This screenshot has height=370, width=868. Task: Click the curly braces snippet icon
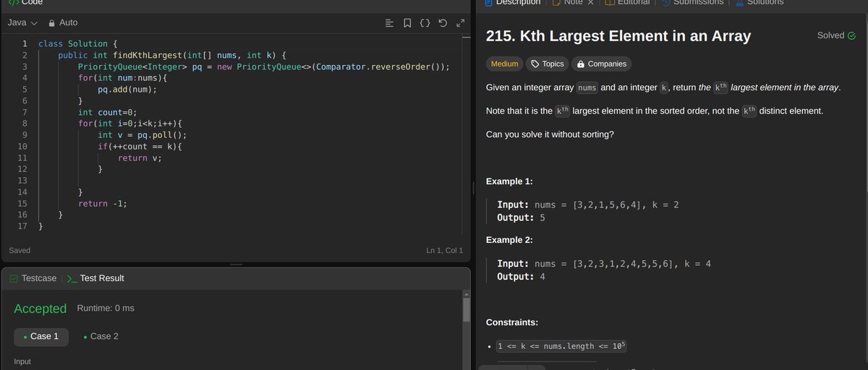[x=425, y=23]
